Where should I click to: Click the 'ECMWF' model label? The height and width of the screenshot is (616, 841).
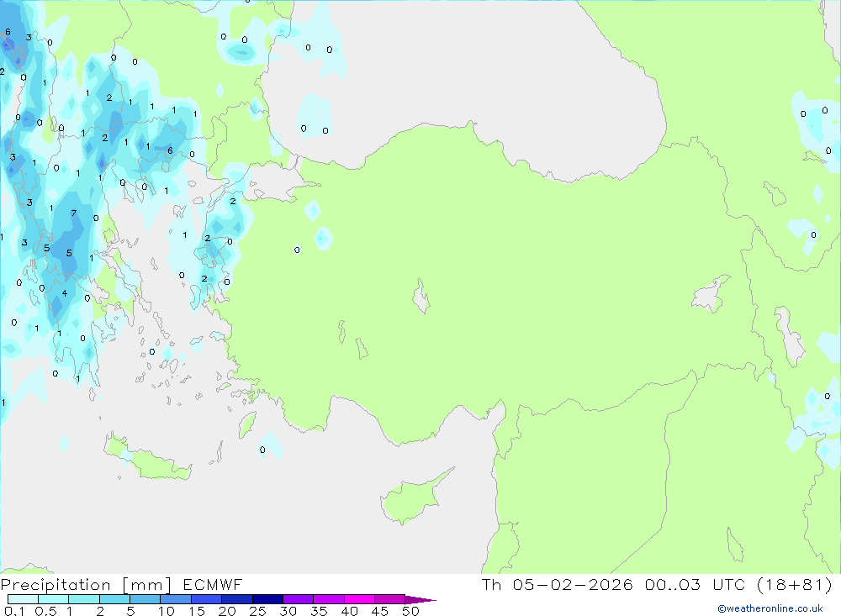point(213,584)
